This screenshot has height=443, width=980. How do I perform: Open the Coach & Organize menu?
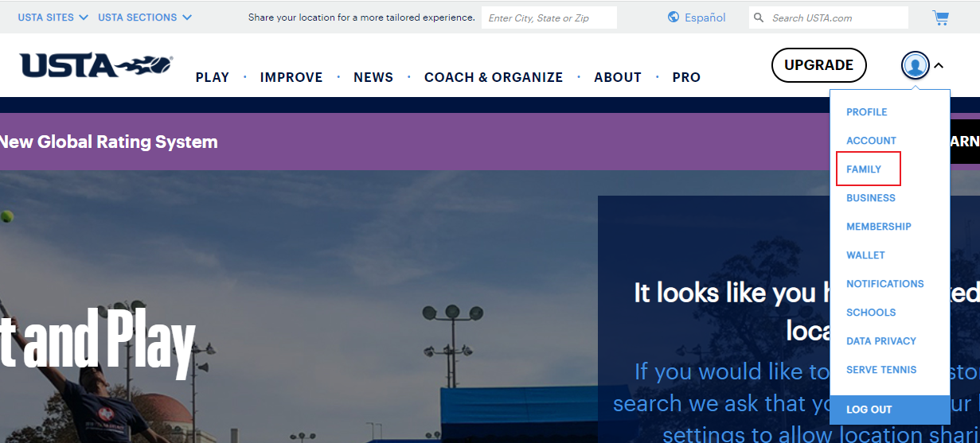[494, 77]
